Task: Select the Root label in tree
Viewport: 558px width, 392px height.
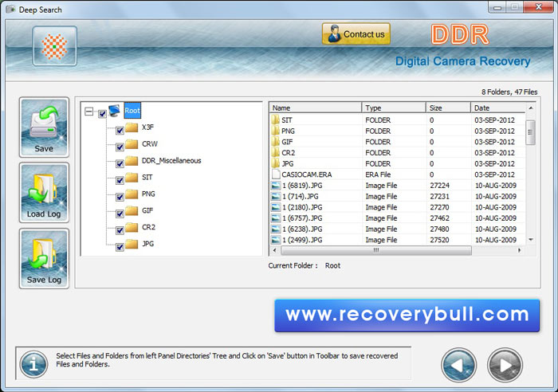Action: 132,111
